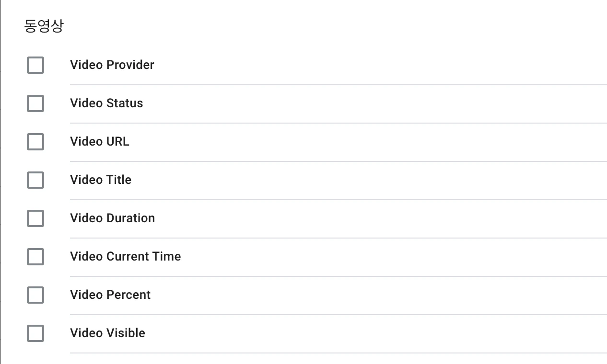Viewport: 607px width, 364px height.
Task: Click the Video Status label text
Action: point(106,103)
